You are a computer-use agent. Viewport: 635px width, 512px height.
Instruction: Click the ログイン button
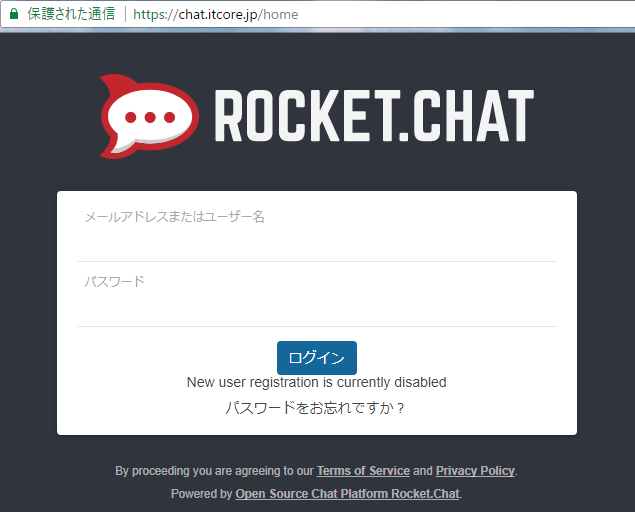317,358
